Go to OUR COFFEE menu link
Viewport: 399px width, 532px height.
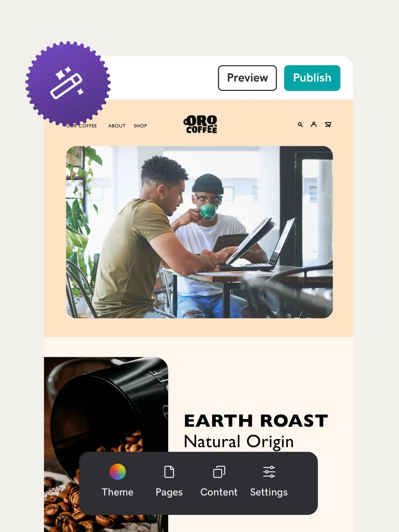[81, 126]
